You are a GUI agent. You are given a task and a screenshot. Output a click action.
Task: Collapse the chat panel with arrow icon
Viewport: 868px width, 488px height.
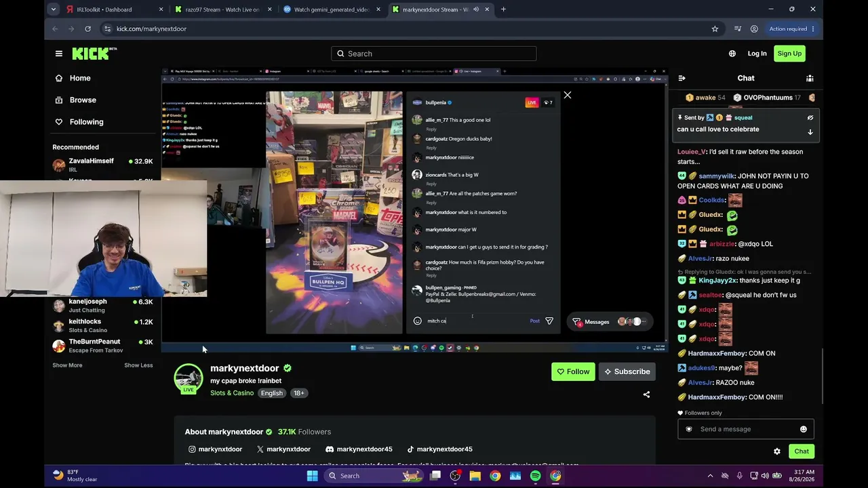click(682, 78)
